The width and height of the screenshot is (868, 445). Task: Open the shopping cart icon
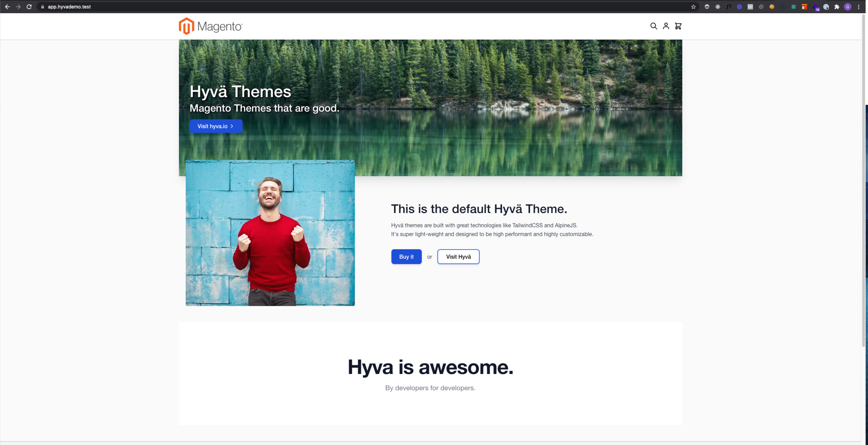click(x=678, y=26)
